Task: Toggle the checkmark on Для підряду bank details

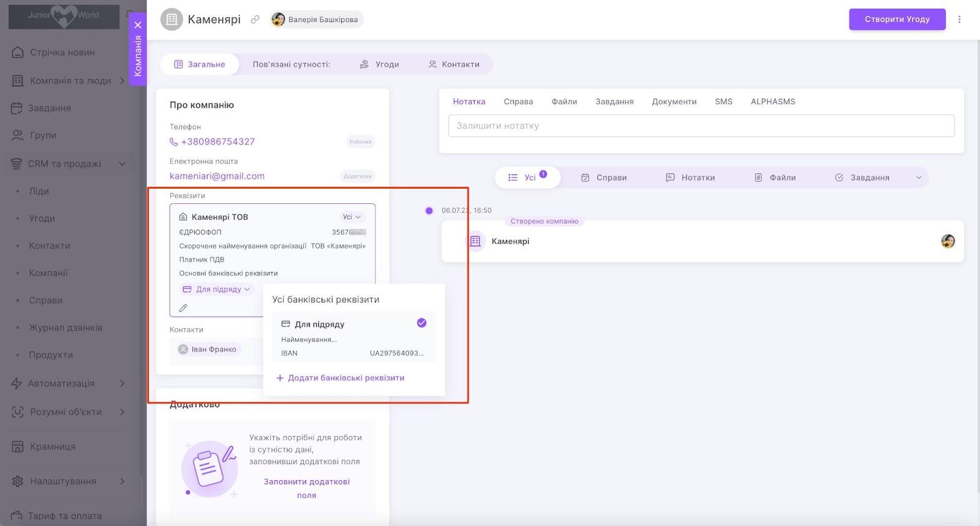Action: point(421,323)
